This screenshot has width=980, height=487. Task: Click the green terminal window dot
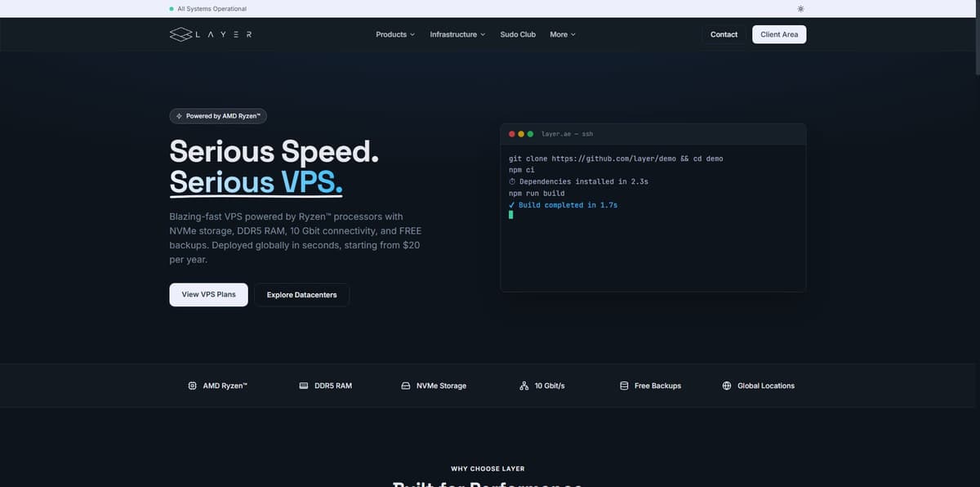pyautogui.click(x=530, y=134)
